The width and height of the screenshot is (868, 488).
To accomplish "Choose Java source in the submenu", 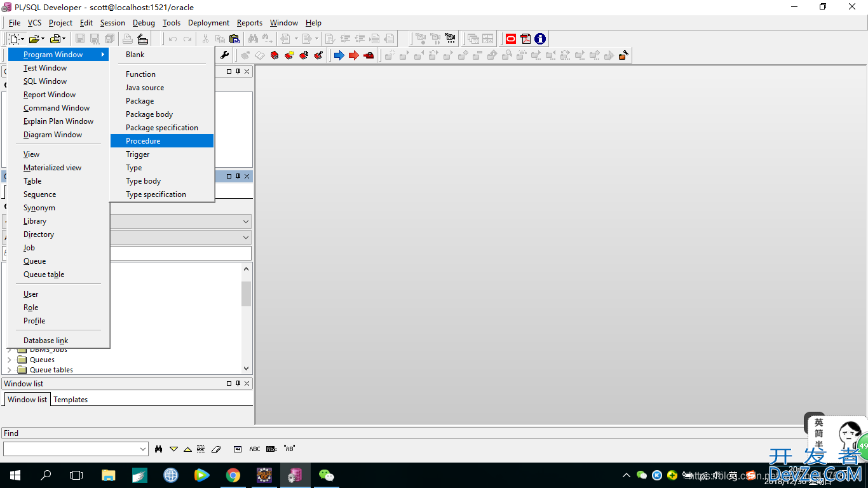I will tap(162, 88).
